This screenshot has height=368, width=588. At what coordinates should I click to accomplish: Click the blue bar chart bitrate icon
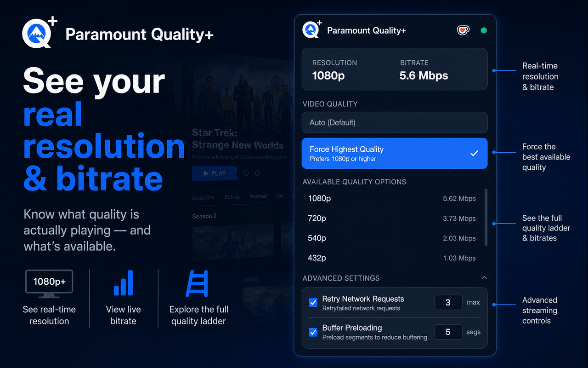123,283
